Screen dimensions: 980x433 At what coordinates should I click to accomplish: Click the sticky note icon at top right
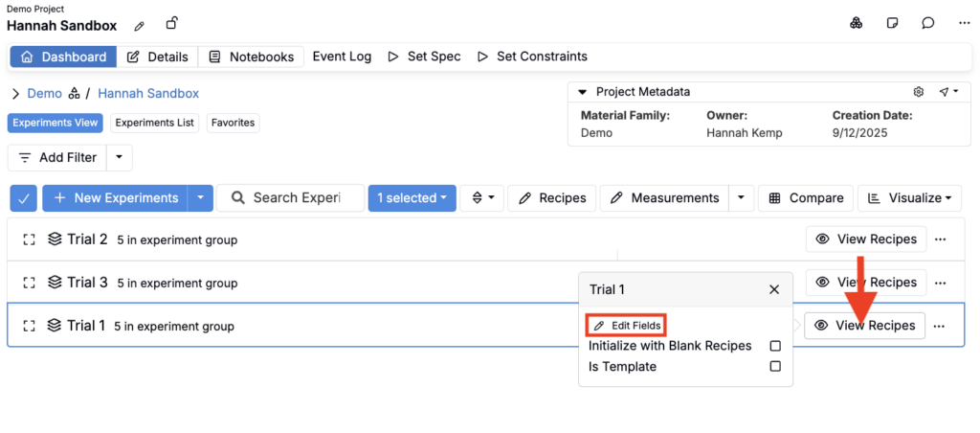[892, 24]
